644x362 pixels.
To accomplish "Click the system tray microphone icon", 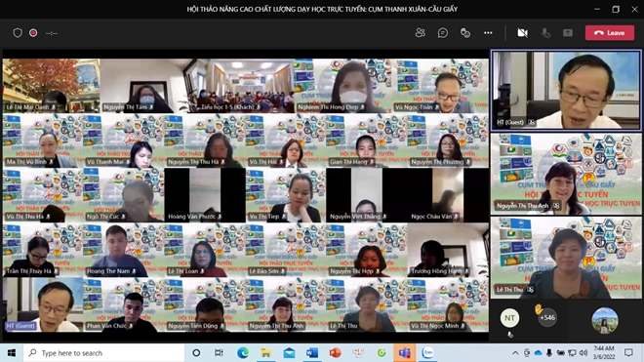I will pos(549,353).
